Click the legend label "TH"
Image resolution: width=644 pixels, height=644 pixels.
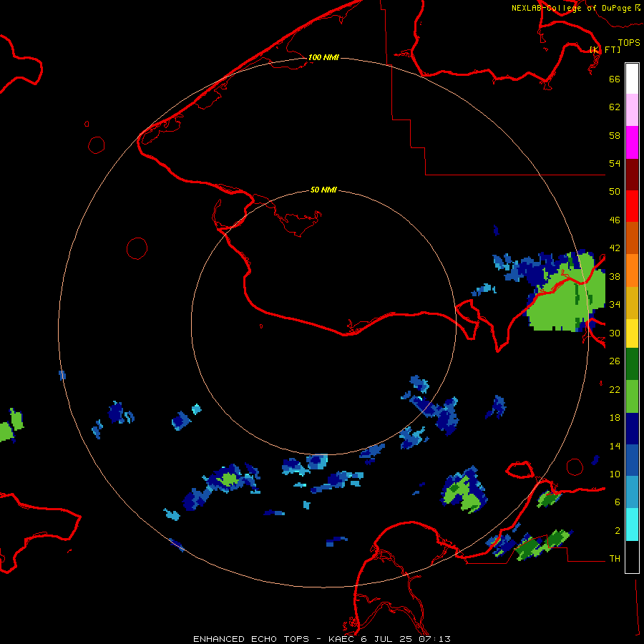tap(615, 559)
